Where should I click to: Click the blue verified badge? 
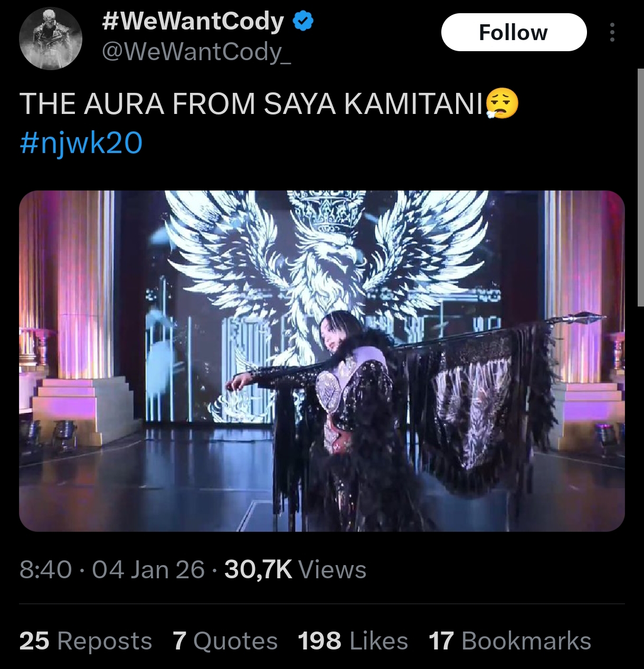tap(303, 22)
